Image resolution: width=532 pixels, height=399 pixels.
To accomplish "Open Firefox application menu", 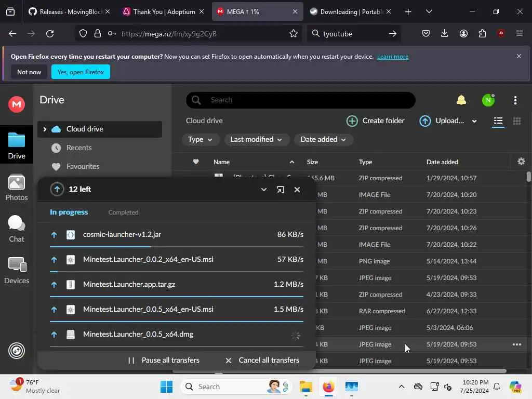I will pyautogui.click(x=519, y=33).
